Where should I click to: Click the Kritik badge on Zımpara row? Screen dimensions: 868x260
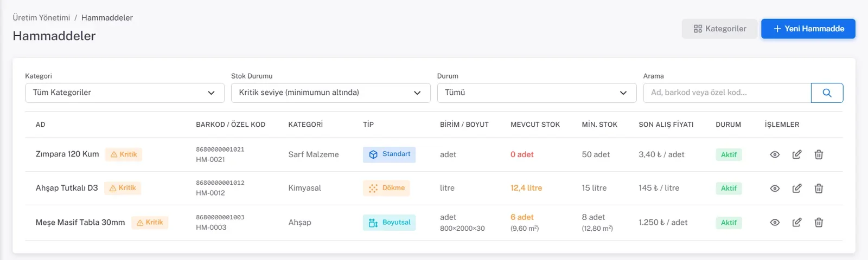pyautogui.click(x=124, y=154)
